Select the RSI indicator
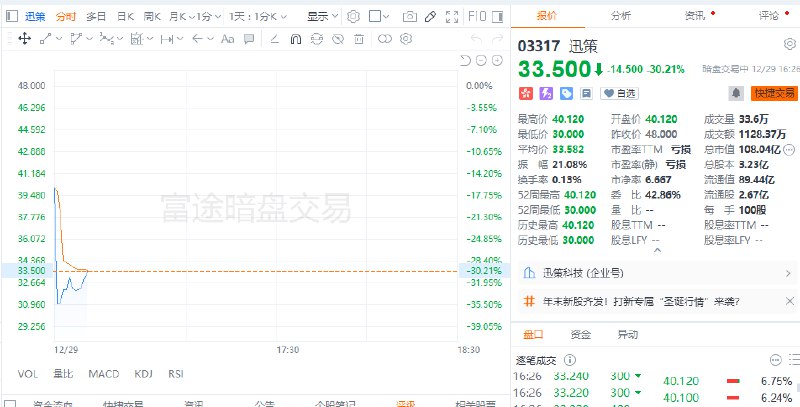Viewport: 800px width, 407px height. [176, 374]
